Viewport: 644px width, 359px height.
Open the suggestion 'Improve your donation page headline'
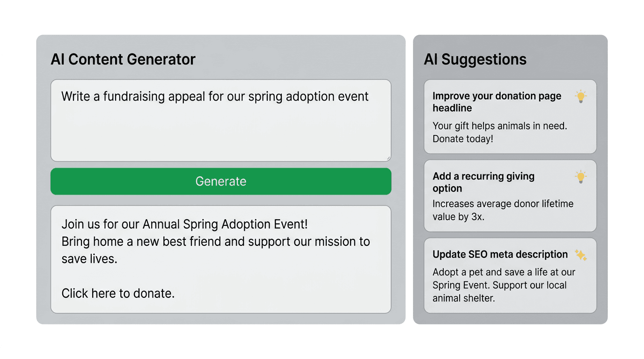[510, 117]
